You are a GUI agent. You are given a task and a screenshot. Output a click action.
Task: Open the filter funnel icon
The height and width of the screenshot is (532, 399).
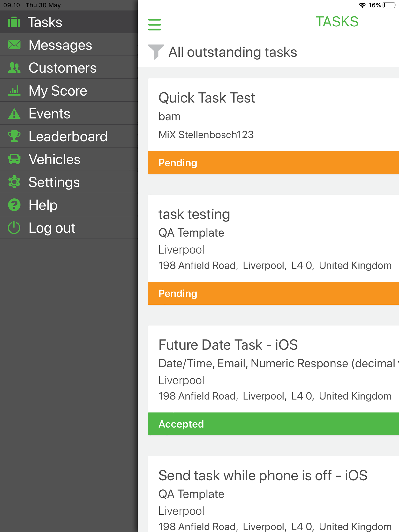coord(156,52)
